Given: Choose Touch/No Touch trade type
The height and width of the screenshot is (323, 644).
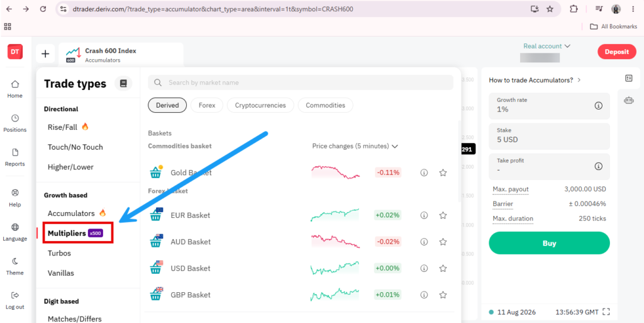Looking at the screenshot, I should coord(75,147).
